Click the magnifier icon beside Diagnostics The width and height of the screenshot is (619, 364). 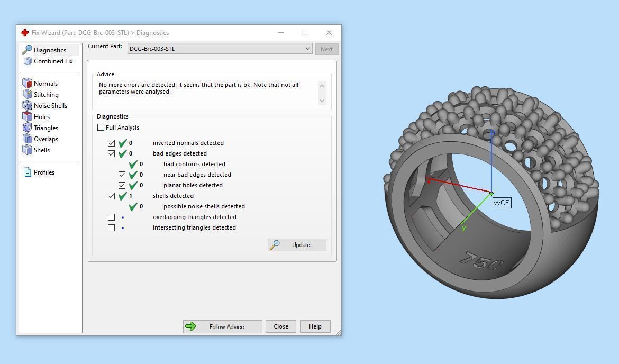tap(27, 50)
